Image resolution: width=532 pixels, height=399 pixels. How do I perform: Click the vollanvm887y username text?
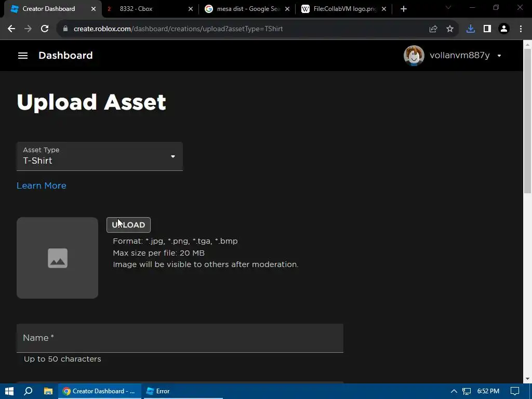pos(460,55)
